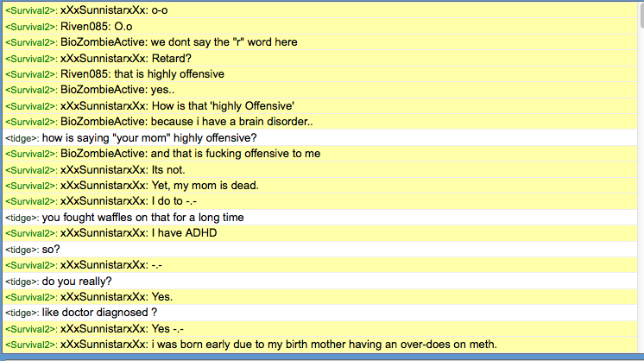Select the "like doctor diagnosed ?" message
Viewport: 644px width, 361px height.
pos(98,312)
